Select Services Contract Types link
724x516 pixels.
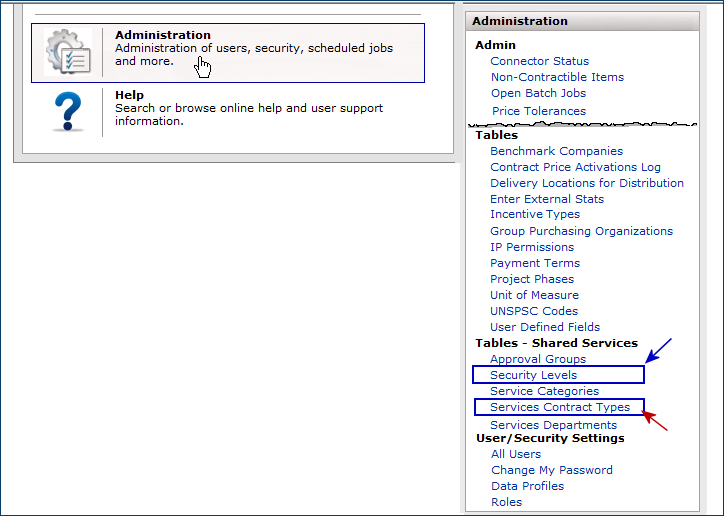tap(559, 407)
